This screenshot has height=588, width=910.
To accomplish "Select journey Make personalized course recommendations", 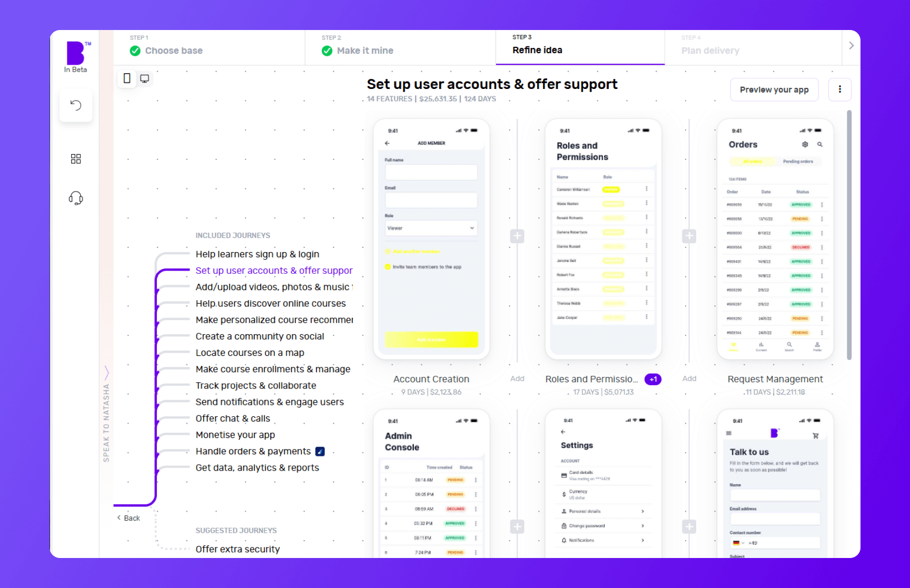I will (274, 320).
